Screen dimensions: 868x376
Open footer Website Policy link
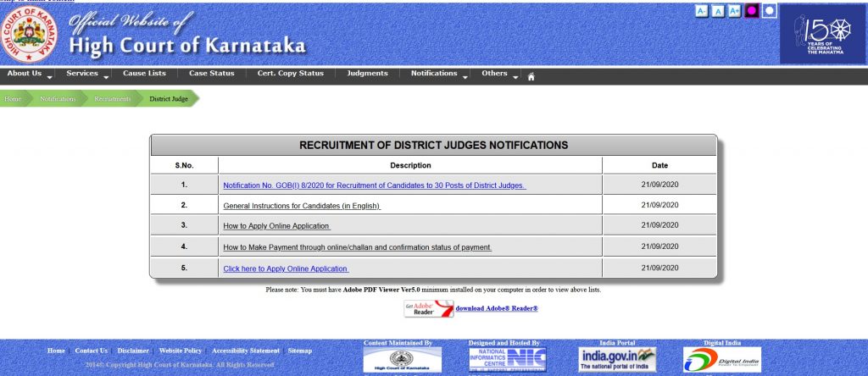click(x=181, y=351)
